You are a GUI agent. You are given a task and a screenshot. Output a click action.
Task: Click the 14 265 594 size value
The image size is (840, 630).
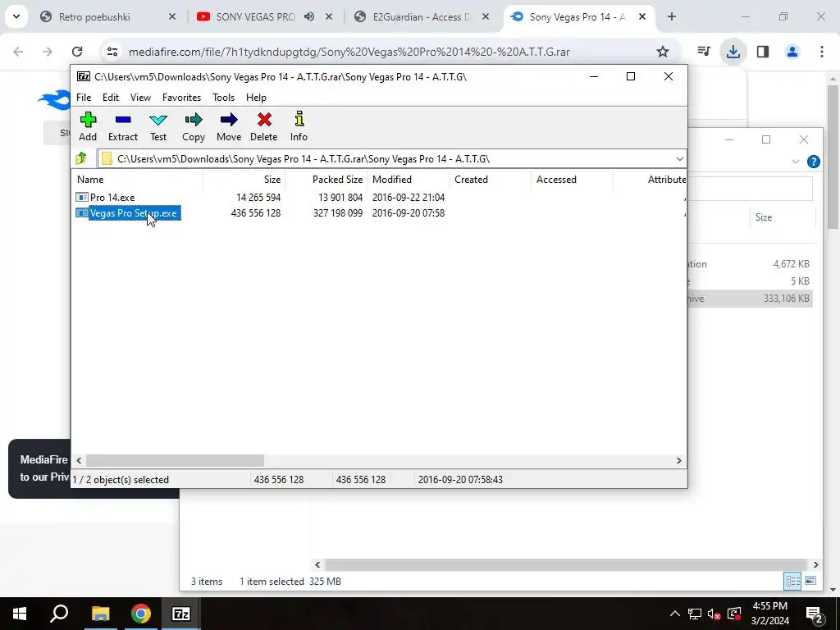[258, 198]
